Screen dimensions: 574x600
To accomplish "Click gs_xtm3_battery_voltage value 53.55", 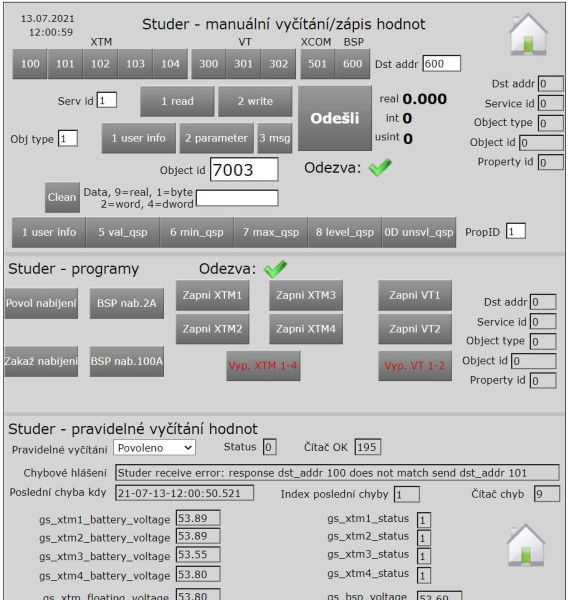I will (198, 554).
